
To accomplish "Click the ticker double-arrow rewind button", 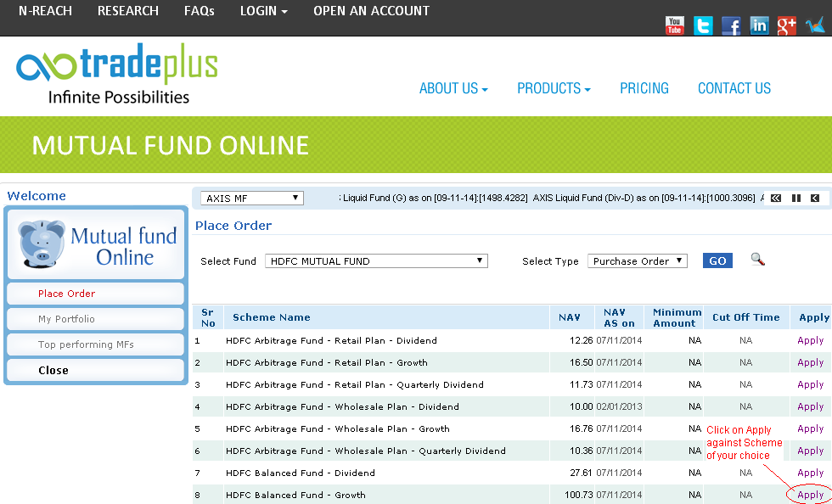I will tap(776, 198).
